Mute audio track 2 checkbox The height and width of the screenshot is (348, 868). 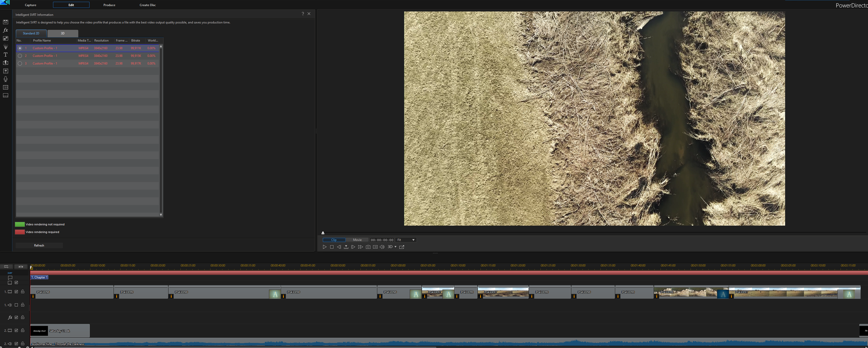pos(16,344)
